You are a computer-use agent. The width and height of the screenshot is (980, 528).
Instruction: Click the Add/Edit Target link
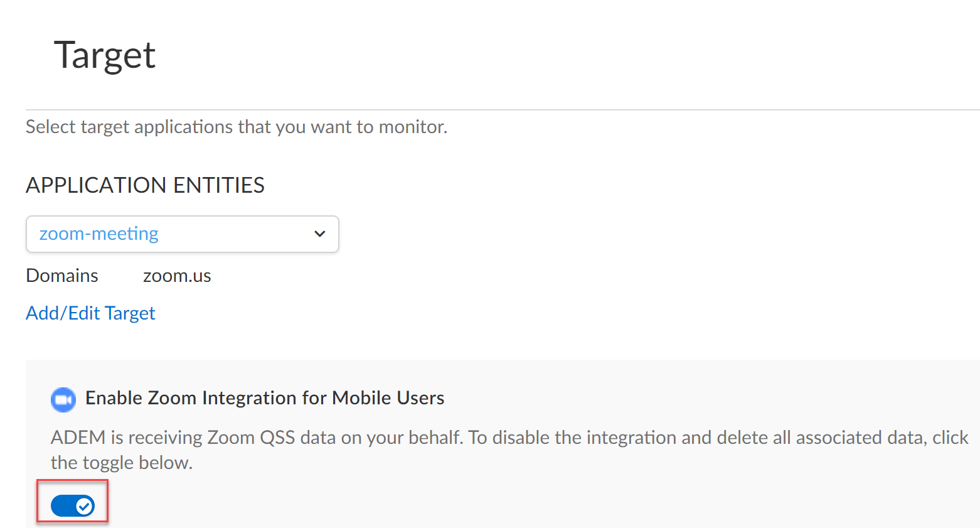(x=90, y=313)
